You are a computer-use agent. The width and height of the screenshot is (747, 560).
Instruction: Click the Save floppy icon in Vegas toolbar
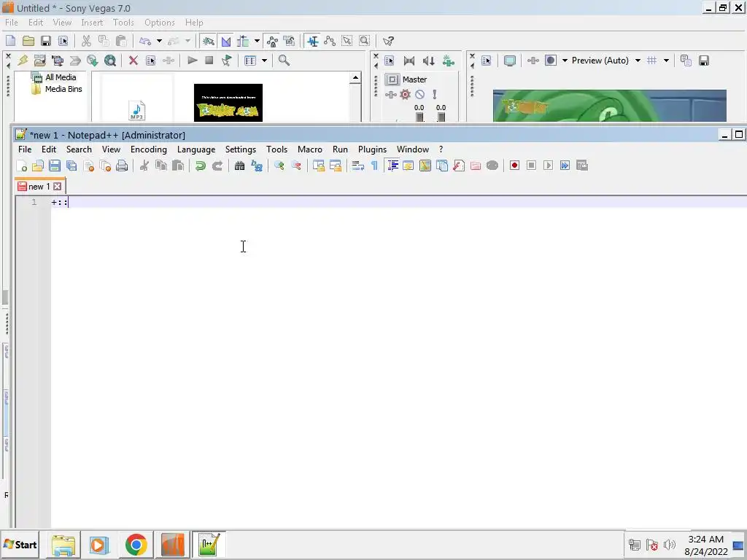tap(46, 41)
